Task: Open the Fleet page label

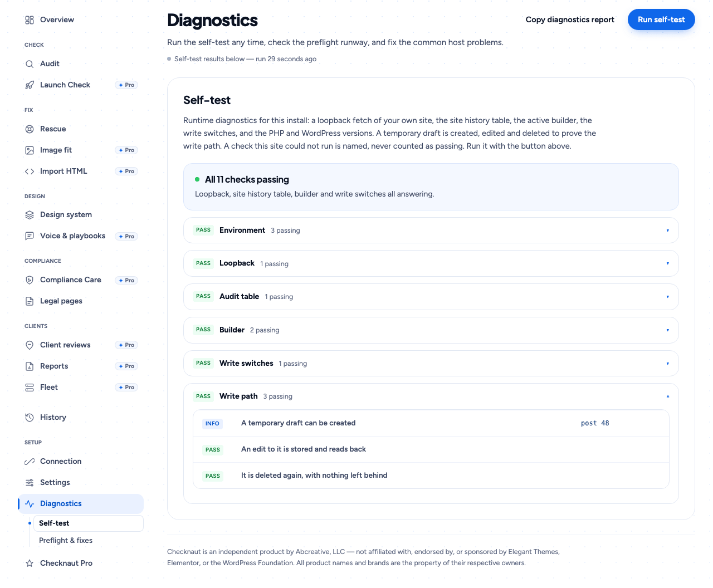Action: click(49, 388)
